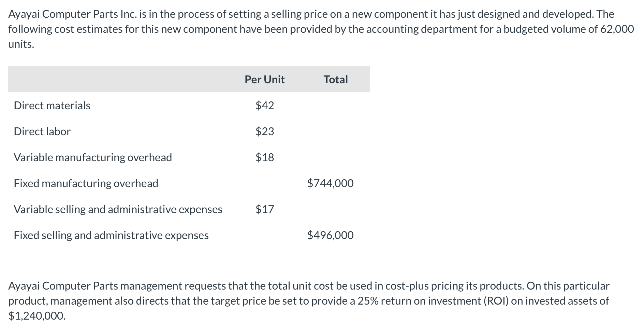Click the "(ROI)" abbreviation in the paragraph

click(x=496, y=301)
